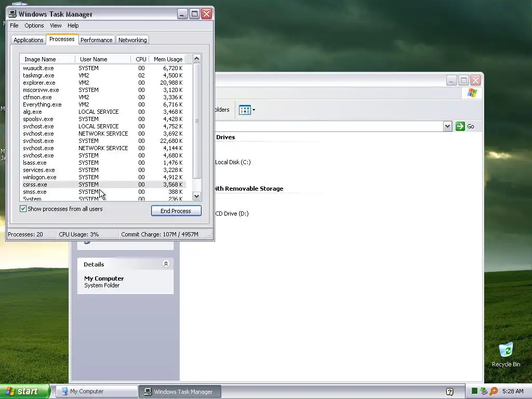Select the smss.exe process row
This screenshot has width=532, height=399.
103,192
